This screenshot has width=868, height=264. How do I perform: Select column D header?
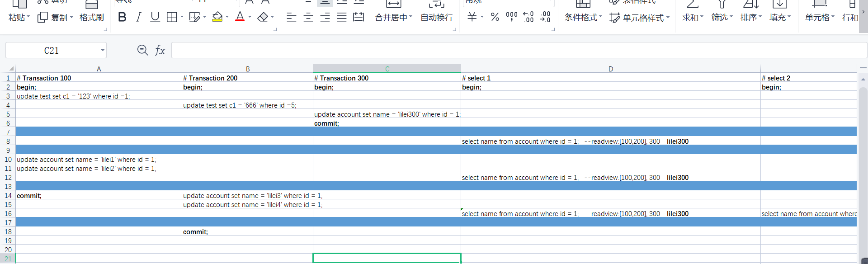pos(611,69)
